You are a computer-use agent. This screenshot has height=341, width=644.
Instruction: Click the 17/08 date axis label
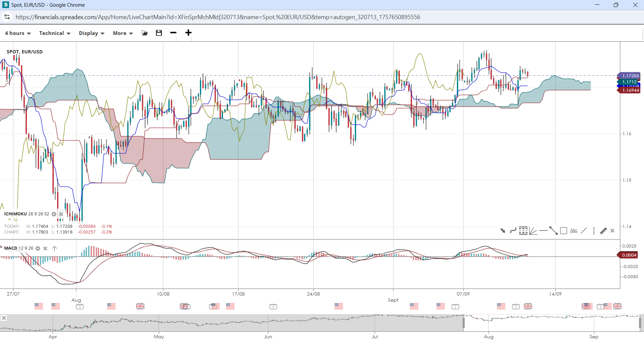coord(238,294)
